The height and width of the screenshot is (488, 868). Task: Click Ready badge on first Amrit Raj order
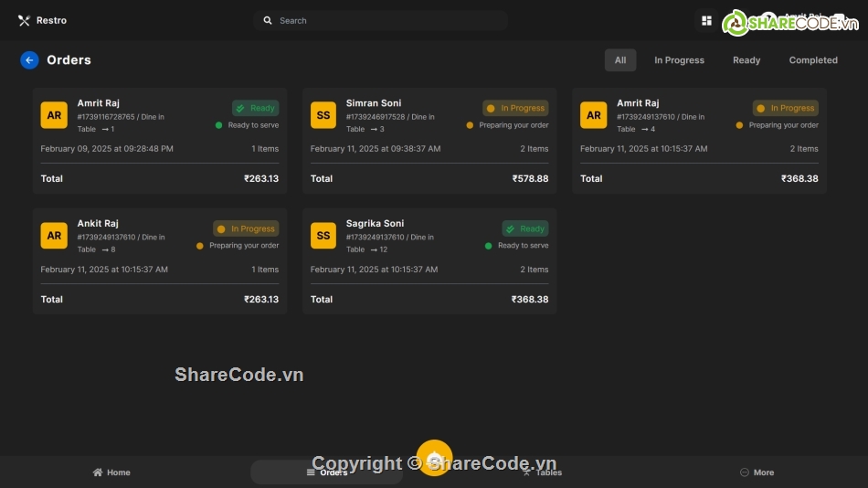click(255, 108)
